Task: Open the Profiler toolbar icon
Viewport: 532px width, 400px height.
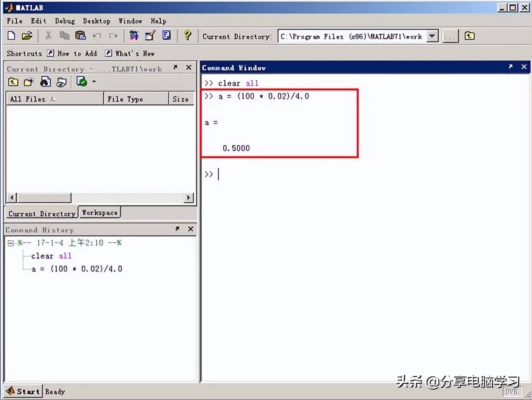Action: click(x=166, y=36)
